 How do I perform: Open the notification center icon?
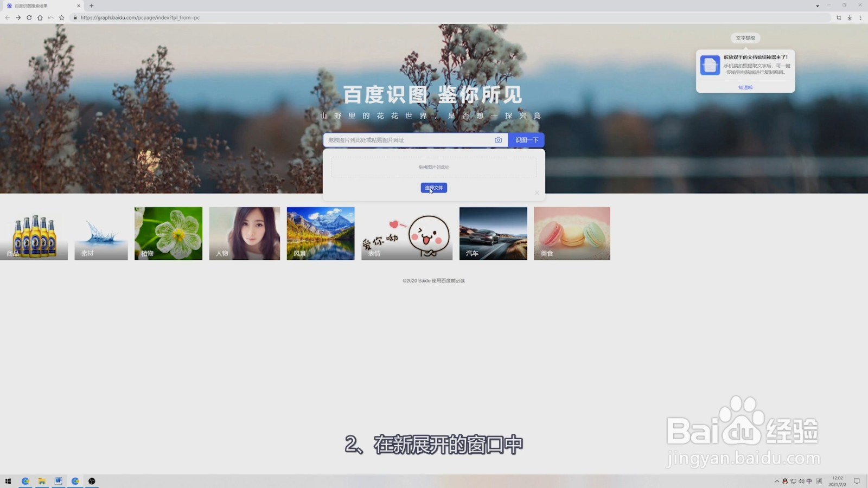pyautogui.click(x=857, y=481)
